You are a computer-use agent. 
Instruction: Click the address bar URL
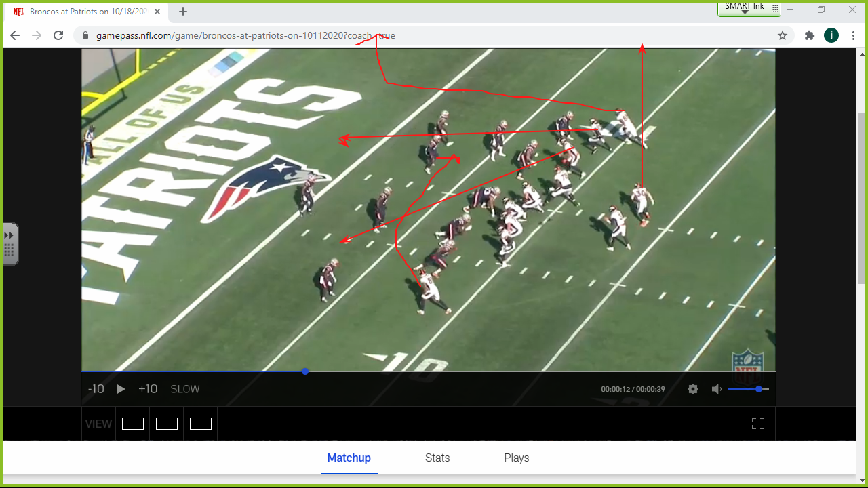(245, 35)
